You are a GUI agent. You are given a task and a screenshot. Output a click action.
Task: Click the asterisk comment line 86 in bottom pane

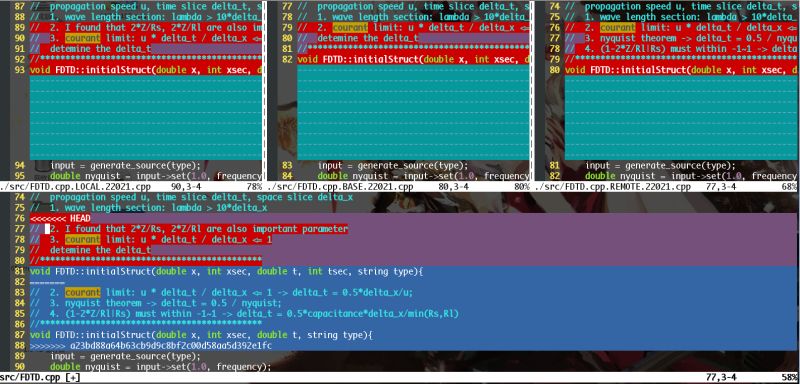click(x=146, y=324)
